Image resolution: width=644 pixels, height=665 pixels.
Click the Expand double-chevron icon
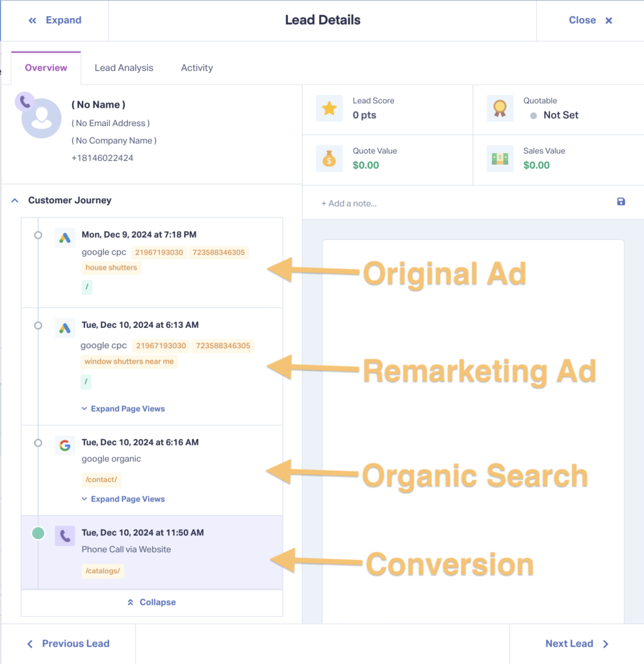pos(32,20)
